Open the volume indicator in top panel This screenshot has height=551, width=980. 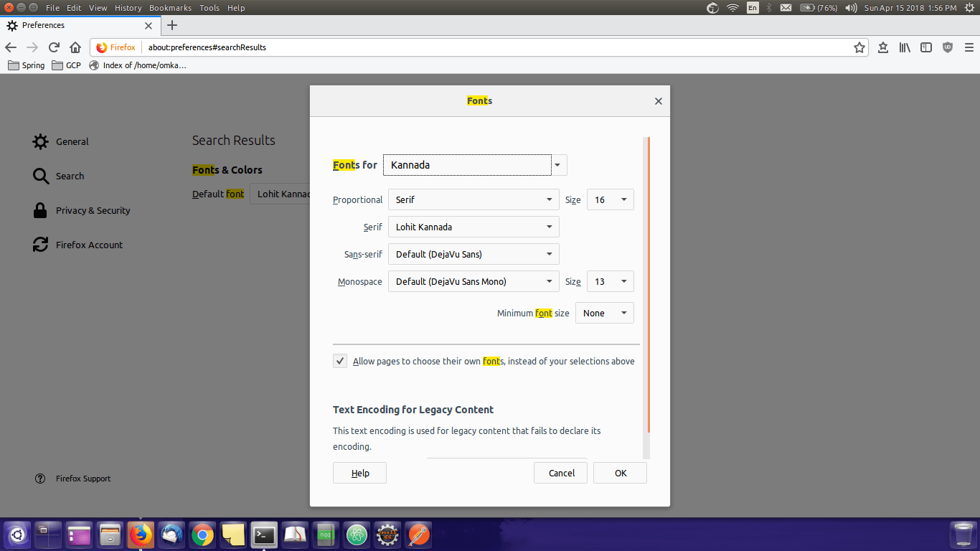(851, 8)
